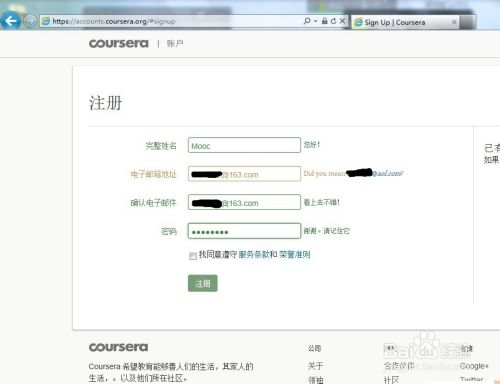The image size is (500, 384).
Task: Focus the 确认电子邮件 input field
Action: (x=244, y=202)
